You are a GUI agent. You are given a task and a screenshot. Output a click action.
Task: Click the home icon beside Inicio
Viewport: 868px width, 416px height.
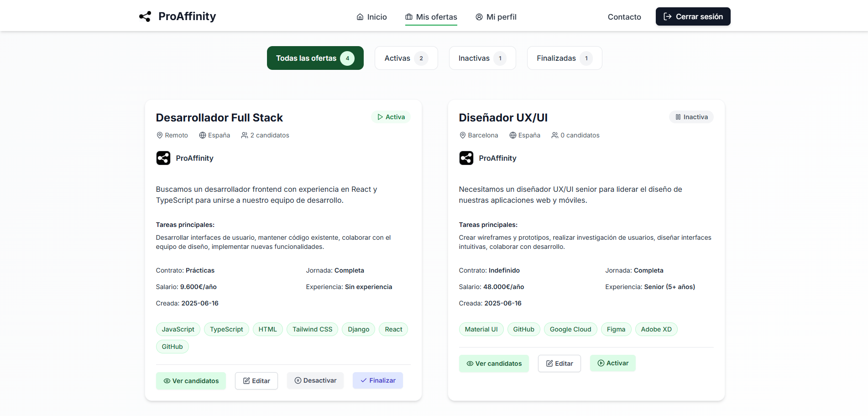click(360, 17)
